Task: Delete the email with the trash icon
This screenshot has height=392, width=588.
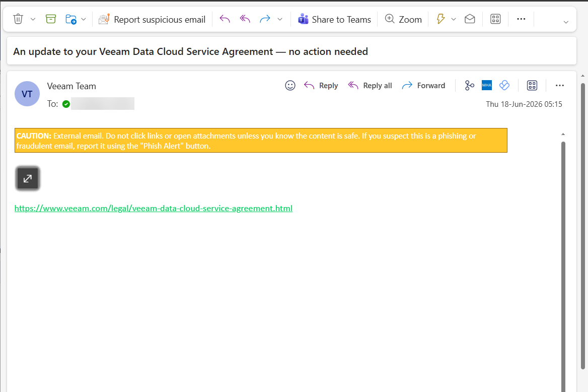Action: tap(18, 19)
